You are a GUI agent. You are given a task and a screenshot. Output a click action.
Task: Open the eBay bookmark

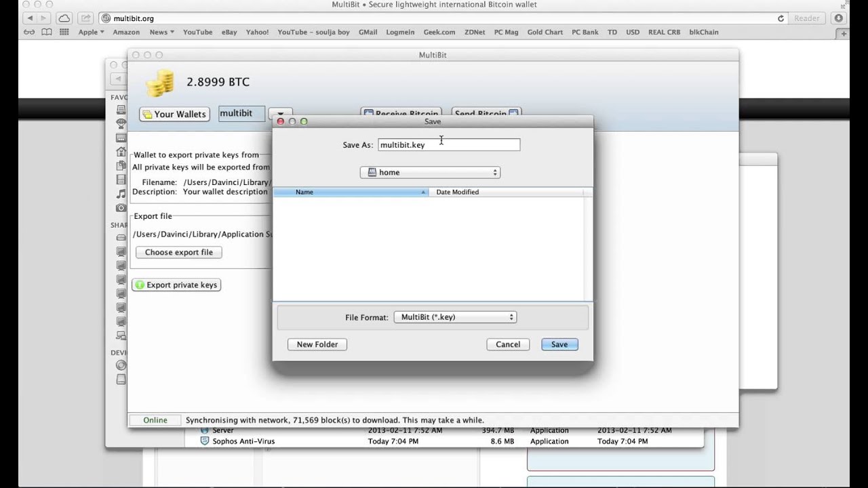229,32
